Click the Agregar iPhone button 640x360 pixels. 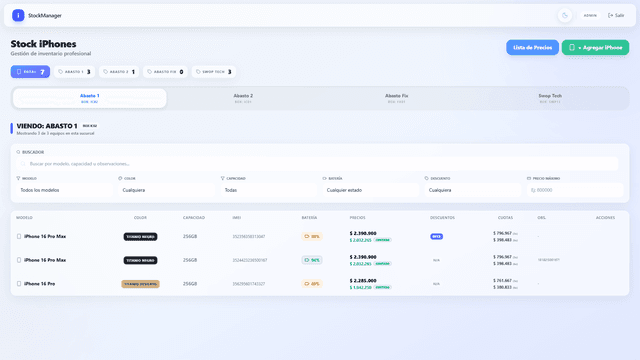pyautogui.click(x=595, y=47)
